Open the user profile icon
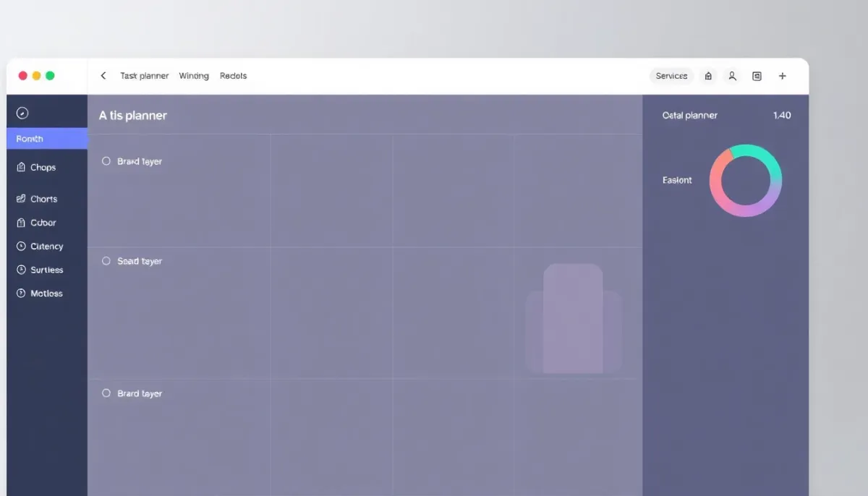The height and width of the screenshot is (496, 868). tap(732, 76)
